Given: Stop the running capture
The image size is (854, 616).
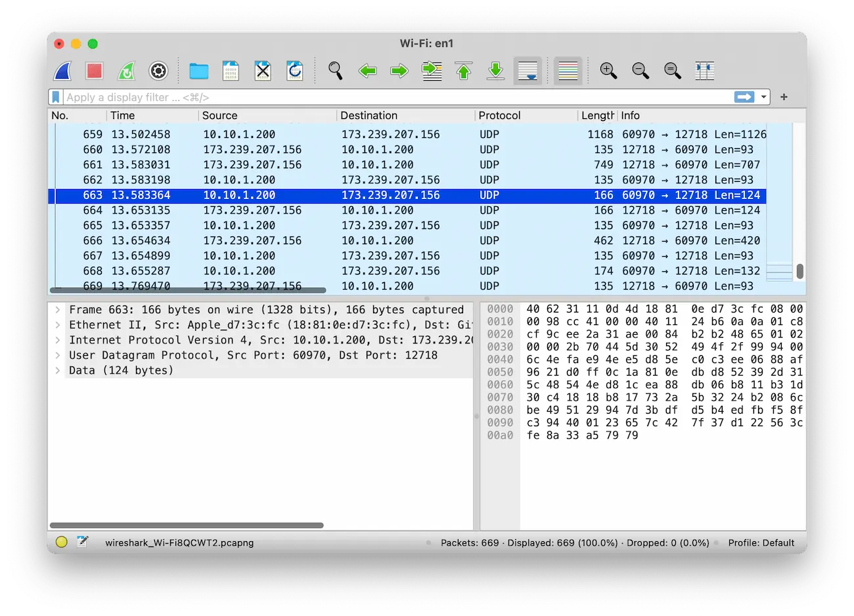Looking at the screenshot, I should click(94, 71).
